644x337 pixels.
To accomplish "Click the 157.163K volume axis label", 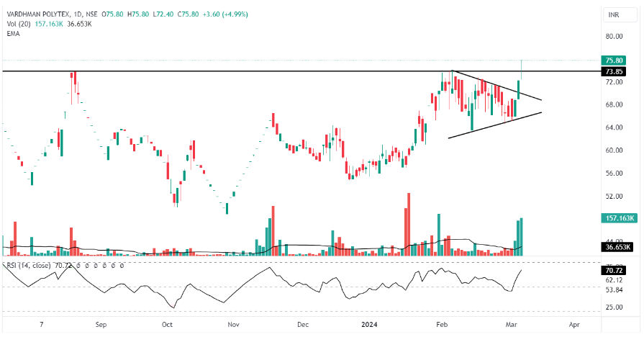I will (x=617, y=217).
